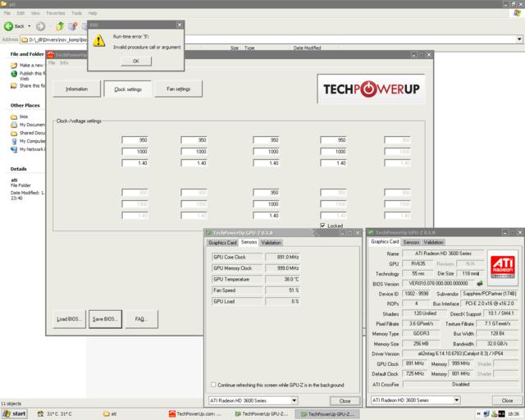The height and width of the screenshot is (420, 525).
Task: Open Sensors tab in right GPU-Z window
Action: click(411, 242)
